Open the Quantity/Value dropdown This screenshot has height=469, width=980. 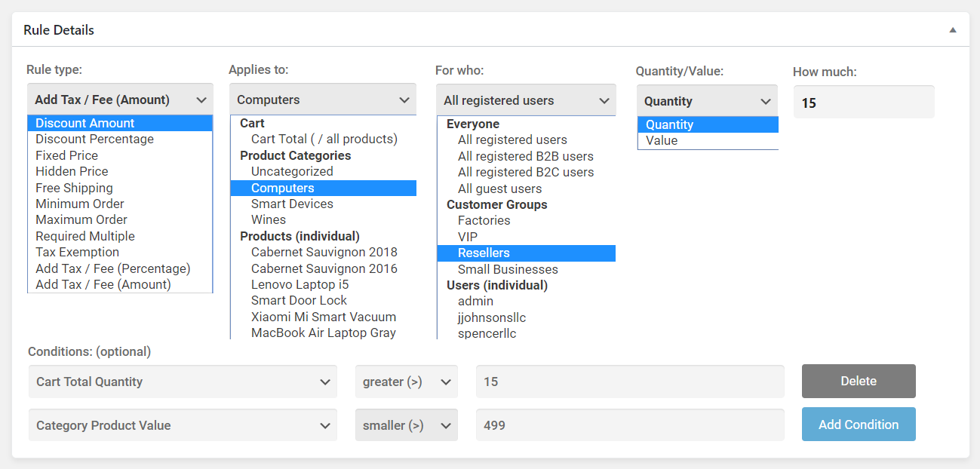(707, 101)
